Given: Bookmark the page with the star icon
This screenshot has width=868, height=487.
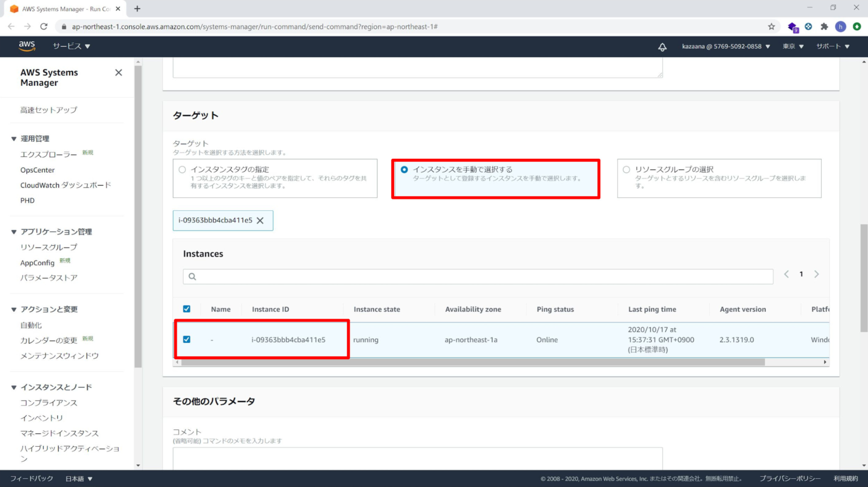Looking at the screenshot, I should [x=772, y=27].
